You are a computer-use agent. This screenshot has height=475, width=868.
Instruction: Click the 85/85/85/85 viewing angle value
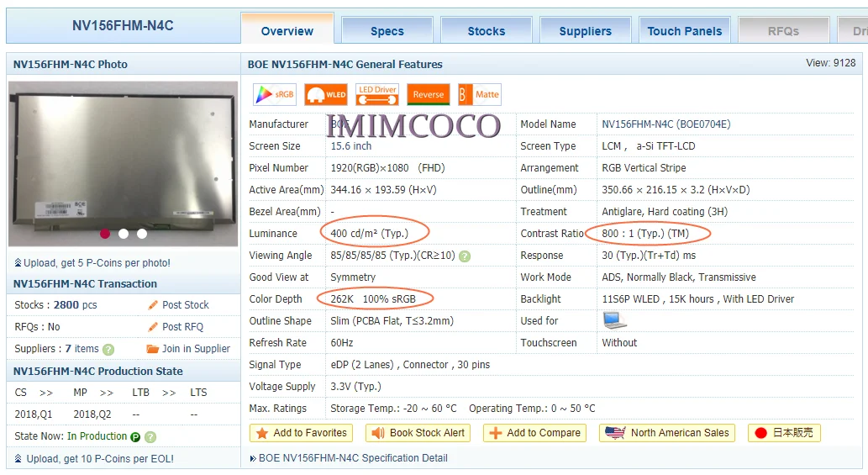(x=392, y=256)
